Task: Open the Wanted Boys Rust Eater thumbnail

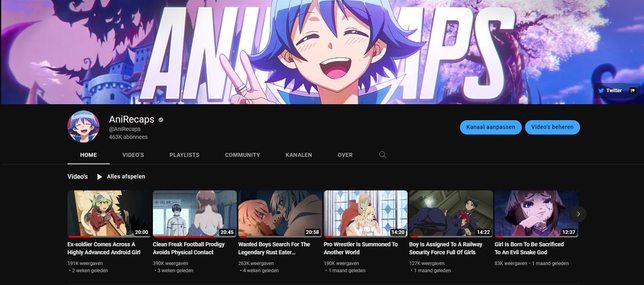Action: [x=280, y=214]
